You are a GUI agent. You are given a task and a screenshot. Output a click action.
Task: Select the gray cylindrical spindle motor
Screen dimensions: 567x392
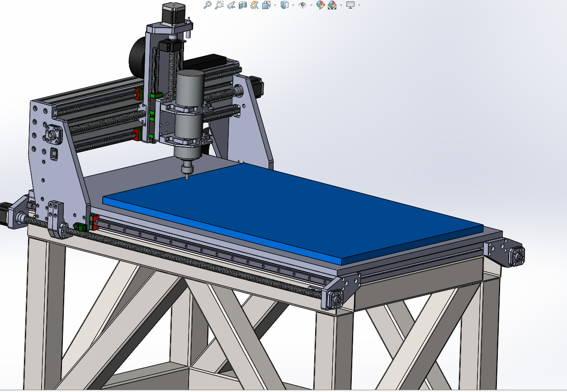[x=189, y=115]
